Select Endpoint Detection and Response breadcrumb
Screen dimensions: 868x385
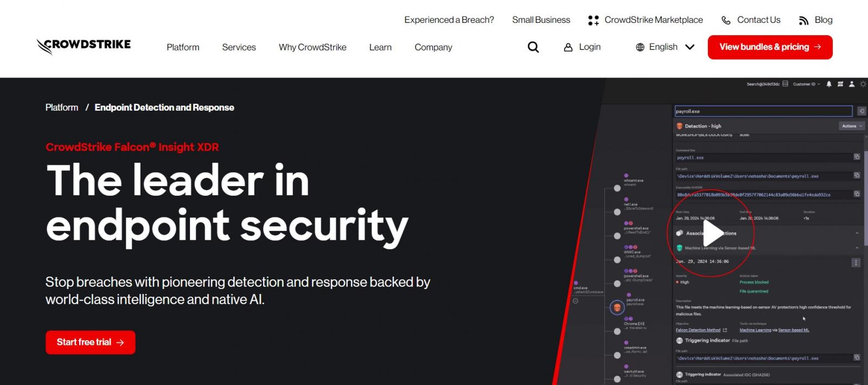(164, 107)
